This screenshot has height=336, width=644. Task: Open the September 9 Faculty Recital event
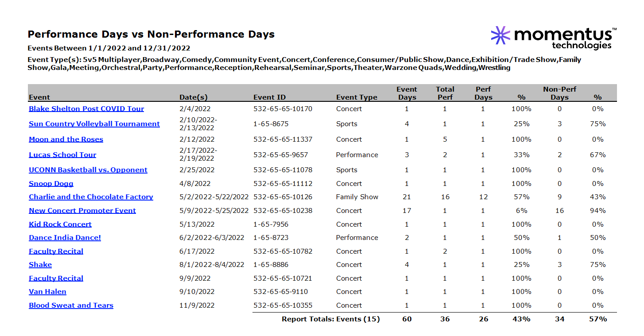(x=56, y=278)
